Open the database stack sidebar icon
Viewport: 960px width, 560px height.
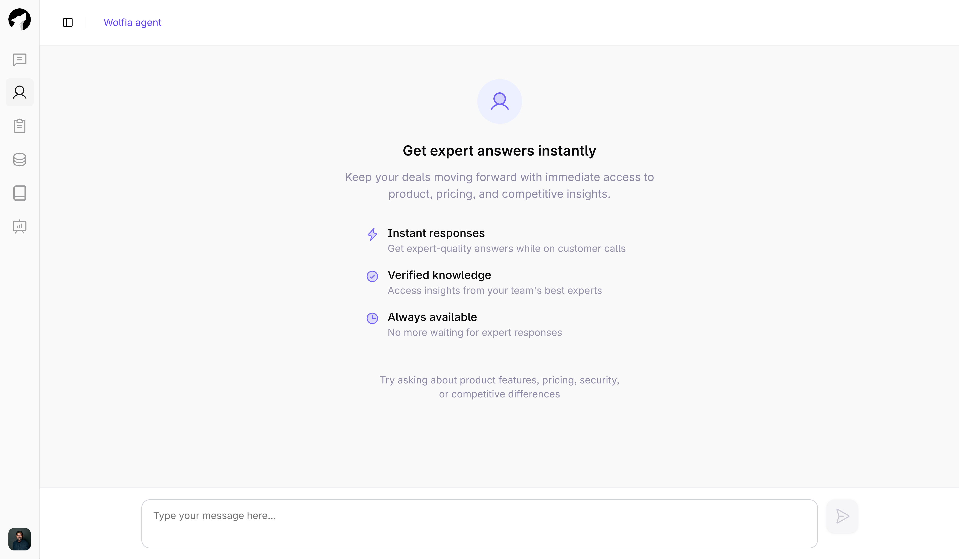click(19, 160)
